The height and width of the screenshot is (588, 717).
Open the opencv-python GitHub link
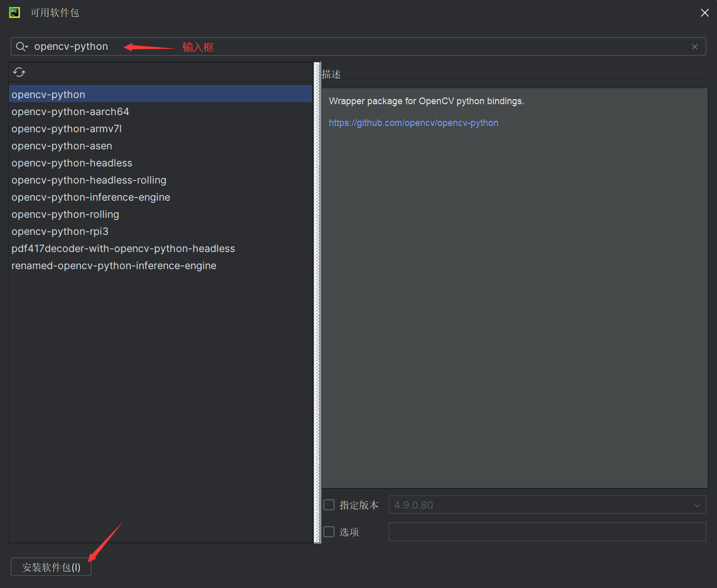coord(413,123)
